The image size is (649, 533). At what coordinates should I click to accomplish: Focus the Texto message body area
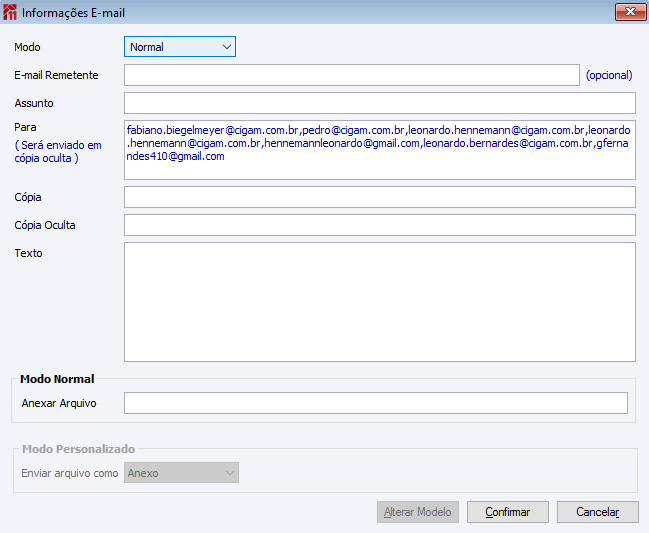click(380, 302)
